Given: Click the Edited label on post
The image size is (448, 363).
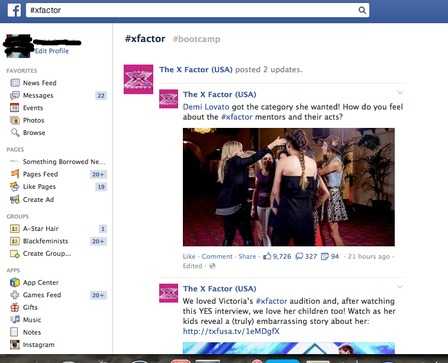Looking at the screenshot, I should [193, 266].
